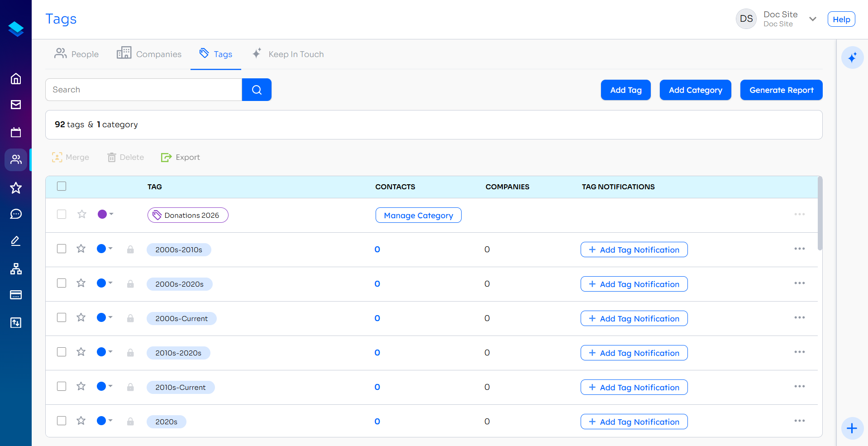Open the org chart icon in sidebar
The height and width of the screenshot is (446, 868).
point(16,269)
